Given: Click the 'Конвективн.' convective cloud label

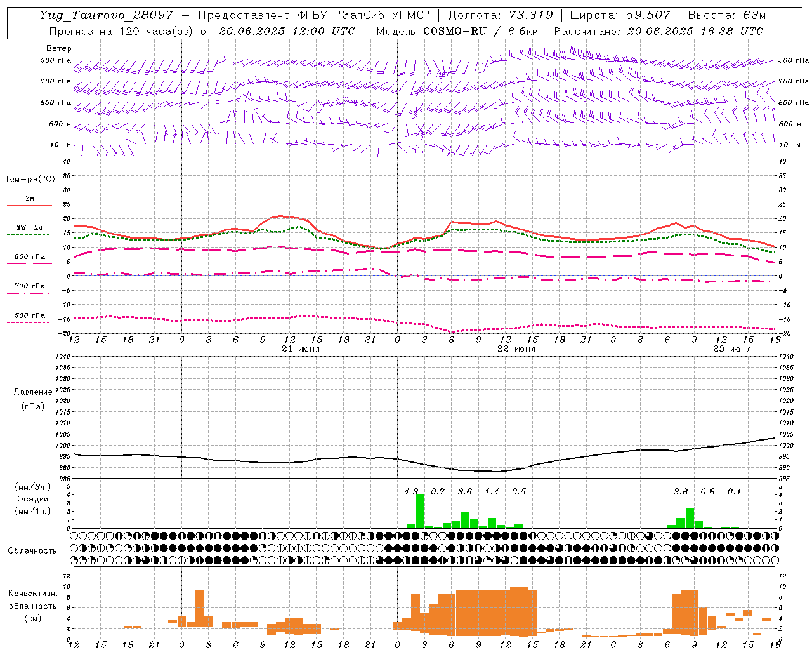Looking at the screenshot, I should [32, 594].
